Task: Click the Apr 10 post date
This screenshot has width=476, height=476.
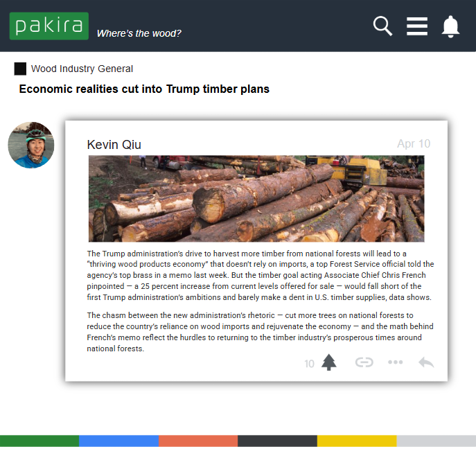Action: pyautogui.click(x=414, y=143)
